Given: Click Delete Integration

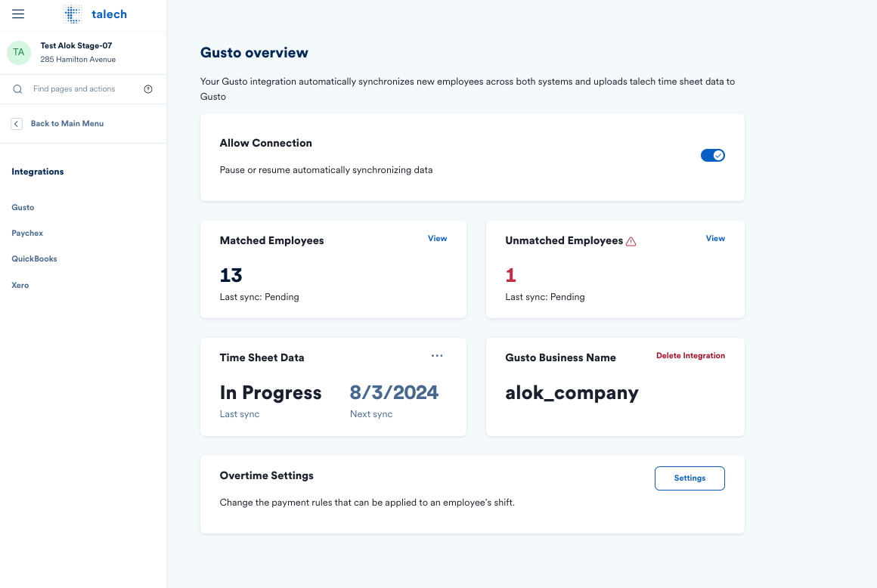Looking at the screenshot, I should pos(690,355).
